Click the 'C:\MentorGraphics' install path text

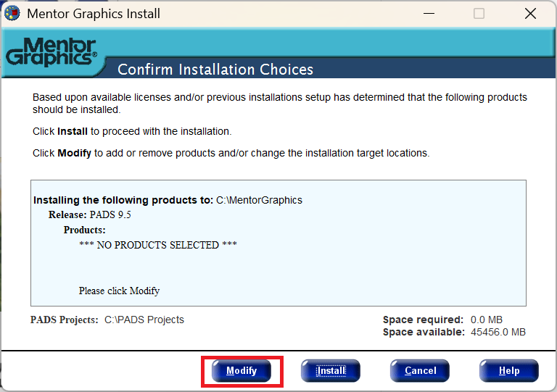coord(260,200)
